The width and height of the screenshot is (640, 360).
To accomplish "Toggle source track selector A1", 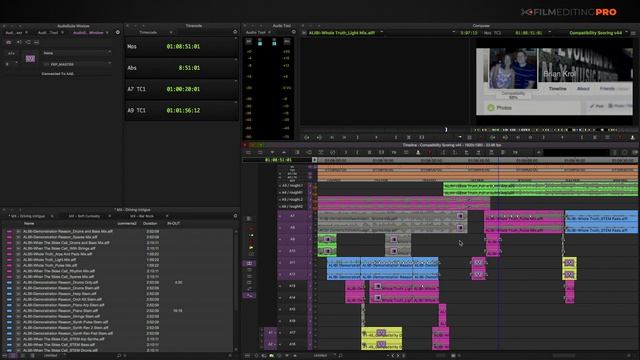I will click(x=270, y=333).
